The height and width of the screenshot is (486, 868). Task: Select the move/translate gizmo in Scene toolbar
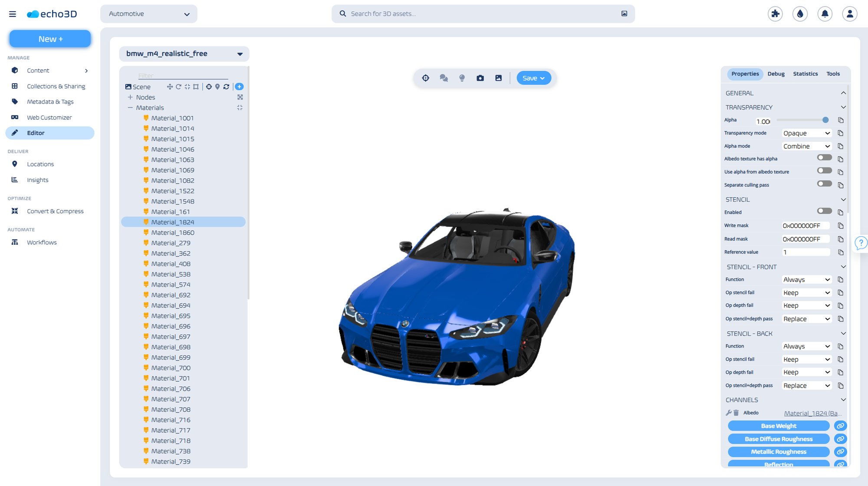click(170, 87)
